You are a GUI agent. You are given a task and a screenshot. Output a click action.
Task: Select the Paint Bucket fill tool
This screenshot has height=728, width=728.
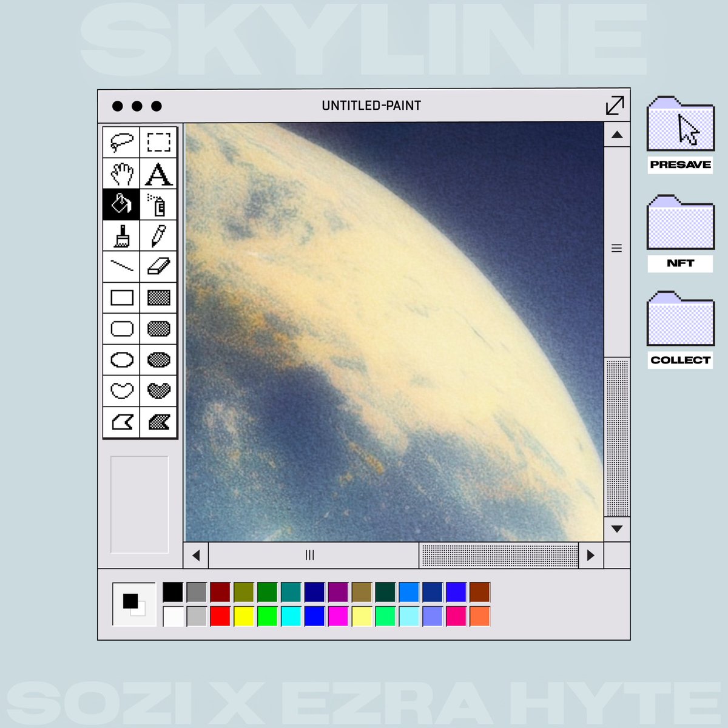click(x=121, y=204)
